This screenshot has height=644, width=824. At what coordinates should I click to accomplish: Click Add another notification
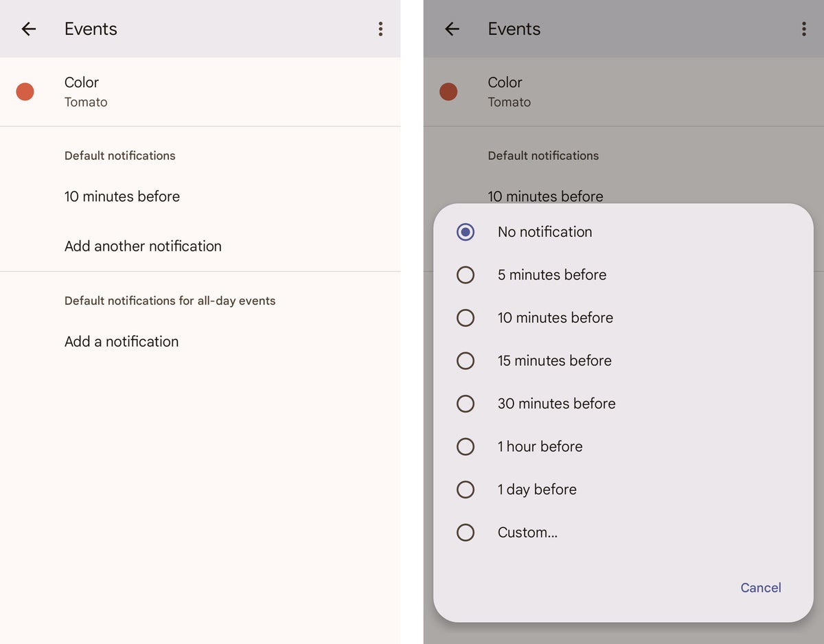coord(142,246)
